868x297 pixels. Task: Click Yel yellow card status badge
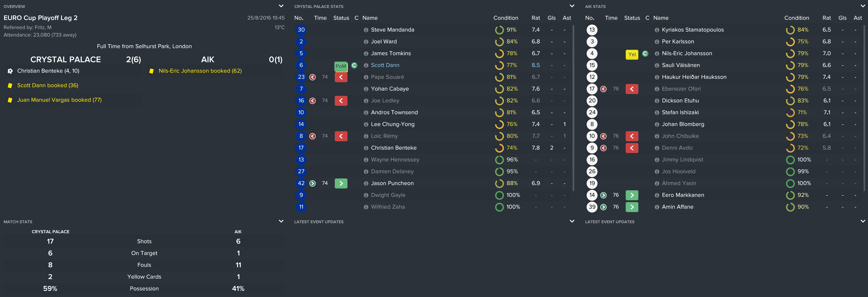tap(632, 54)
